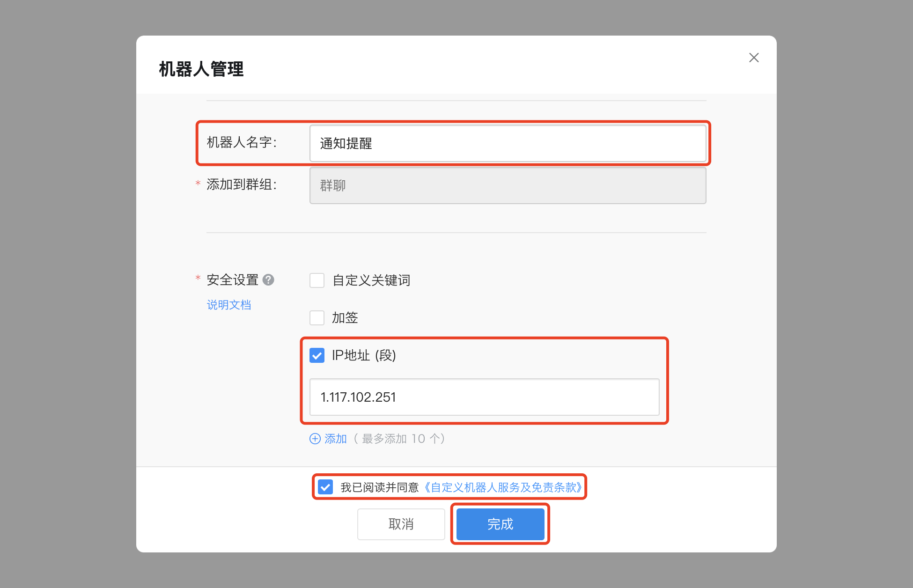Click the 添加 link to add an IP
The height and width of the screenshot is (588, 913).
point(336,439)
